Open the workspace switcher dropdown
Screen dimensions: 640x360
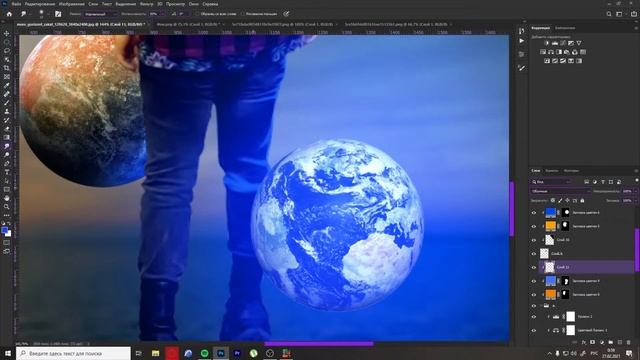(x=620, y=14)
